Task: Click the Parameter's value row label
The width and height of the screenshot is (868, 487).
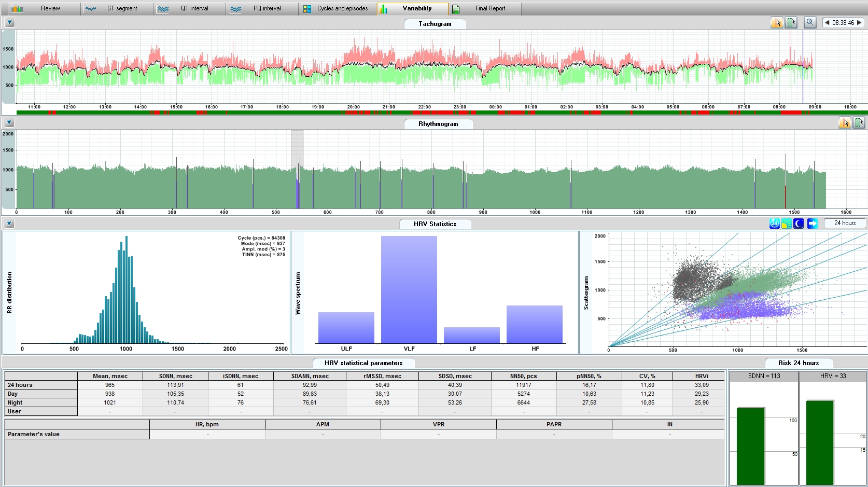Action: click(x=77, y=434)
